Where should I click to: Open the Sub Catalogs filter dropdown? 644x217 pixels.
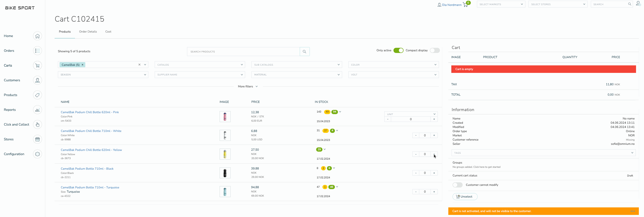(x=296, y=65)
